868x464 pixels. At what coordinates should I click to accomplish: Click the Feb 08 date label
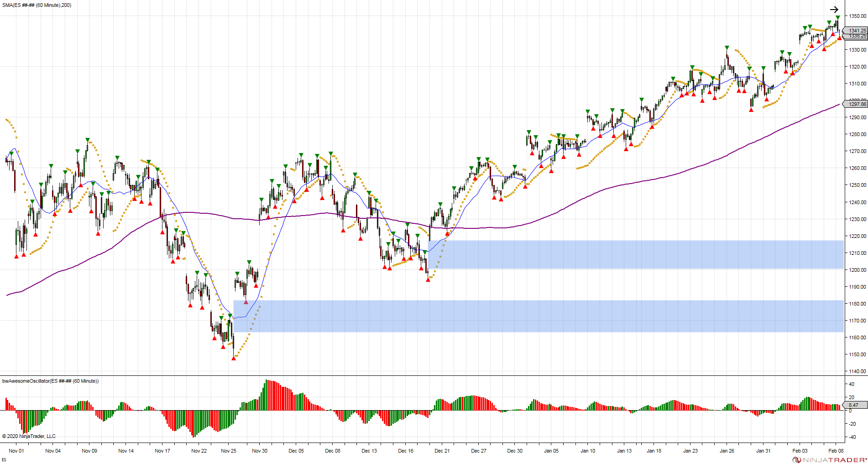[x=836, y=451]
